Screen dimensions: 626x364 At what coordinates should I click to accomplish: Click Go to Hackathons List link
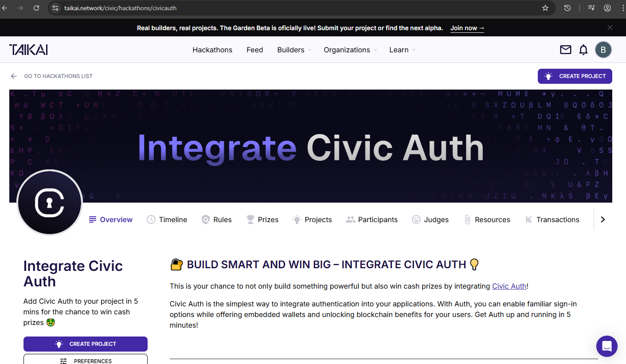point(59,76)
